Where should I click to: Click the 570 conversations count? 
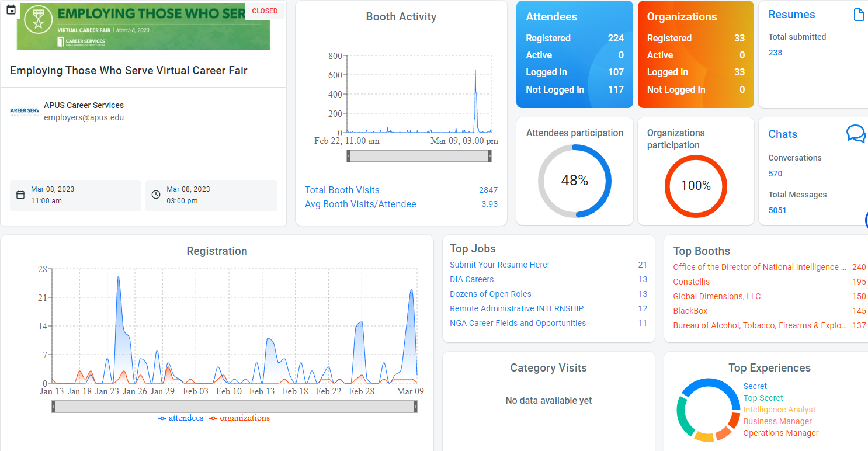pyautogui.click(x=775, y=174)
